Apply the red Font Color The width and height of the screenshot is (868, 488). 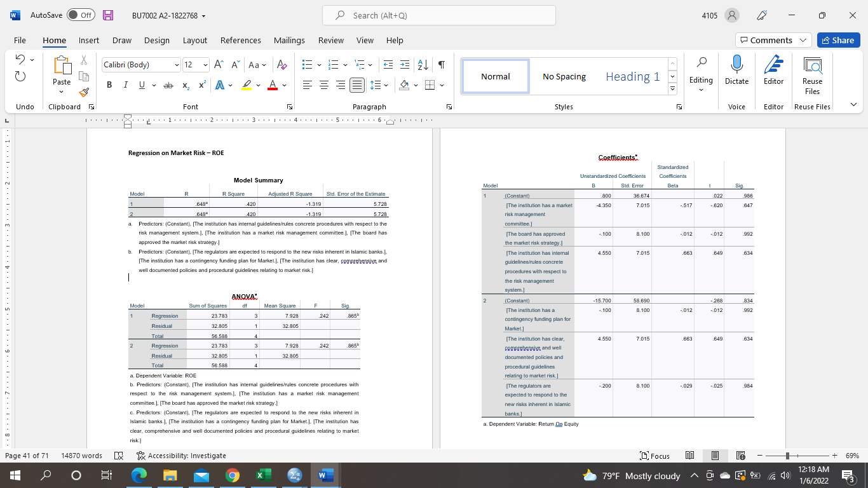click(273, 85)
